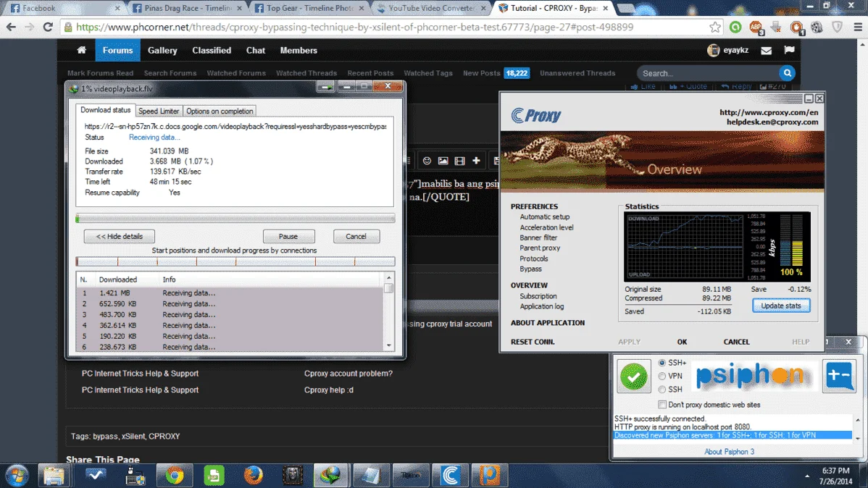This screenshot has height=488, width=868.
Task: Cancel the videoplayback.flv download
Action: tap(356, 236)
